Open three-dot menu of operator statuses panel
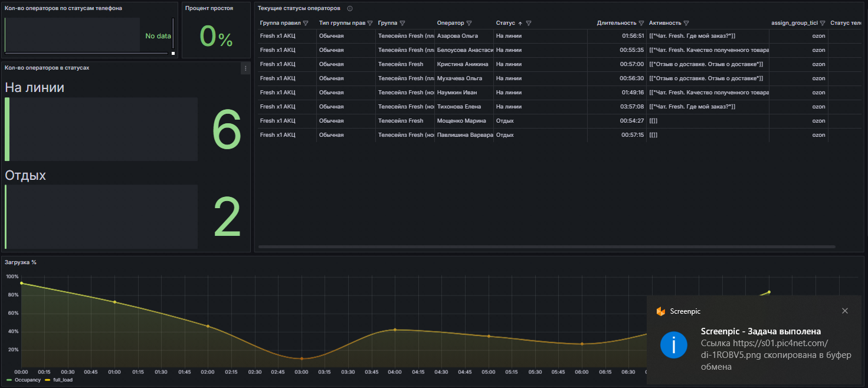Viewport: 868px width, 388px height. pyautogui.click(x=245, y=69)
